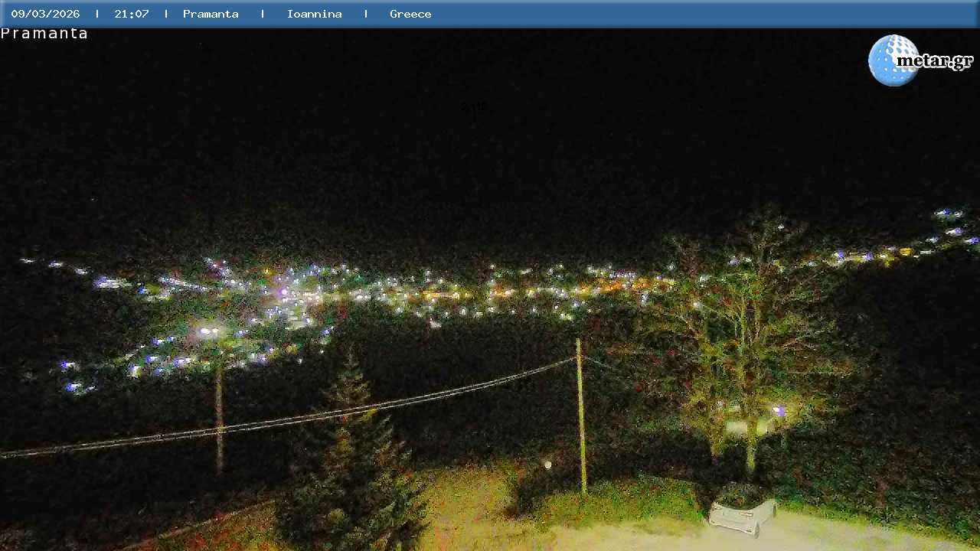The image size is (980, 551).
Task: Click the small white light near center pole
Action: tap(547, 465)
